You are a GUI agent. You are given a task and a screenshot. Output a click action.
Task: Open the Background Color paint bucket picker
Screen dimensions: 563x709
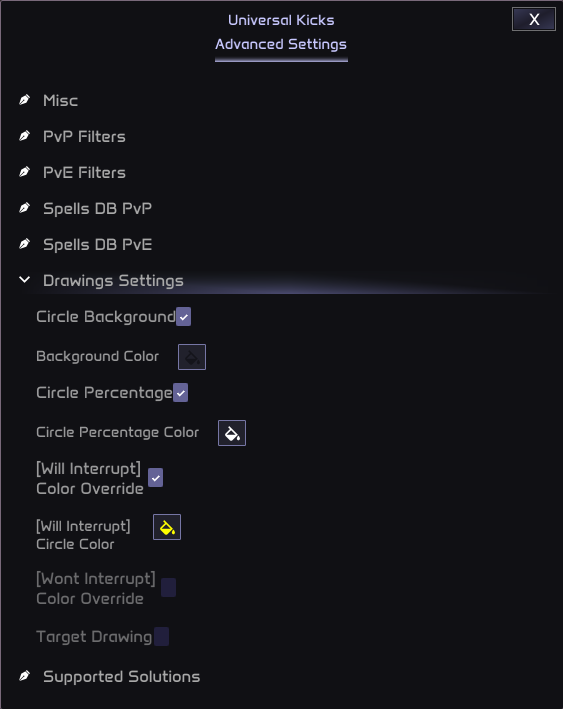192,357
